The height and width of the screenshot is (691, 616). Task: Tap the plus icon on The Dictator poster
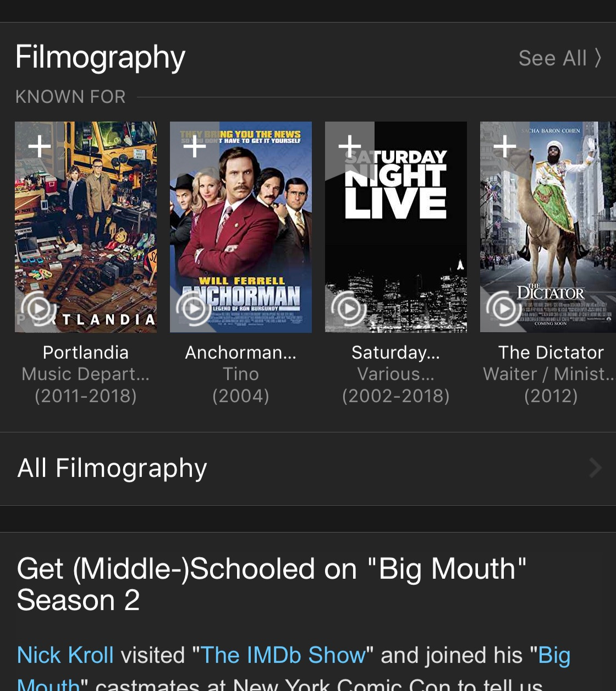coord(505,146)
